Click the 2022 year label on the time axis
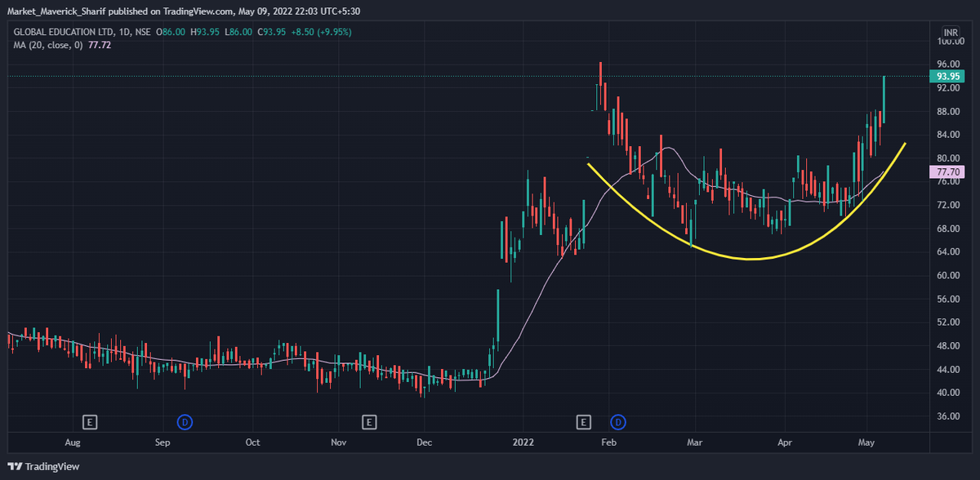 tap(523, 442)
